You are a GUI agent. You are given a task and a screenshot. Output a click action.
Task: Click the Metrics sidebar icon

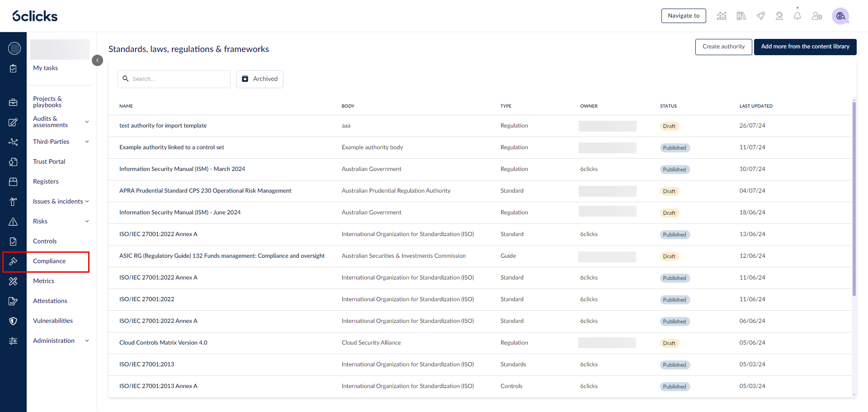pyautogui.click(x=13, y=281)
